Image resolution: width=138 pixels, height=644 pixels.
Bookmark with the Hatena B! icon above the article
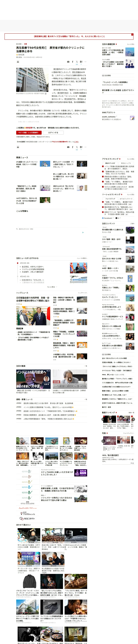coord(81,62)
